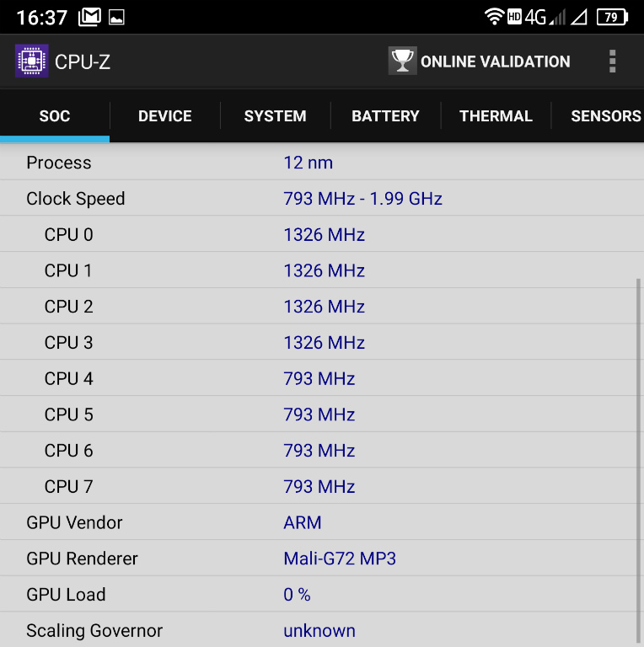Screen dimensions: 644x647
Task: Switch to the DEVICE tab
Action: 165,116
